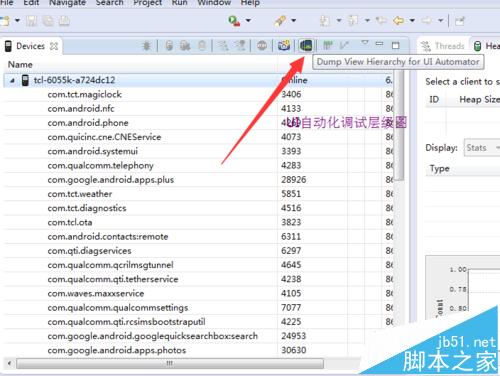Open dropdown arrow beside the Forward arrow

[x=441, y=21]
